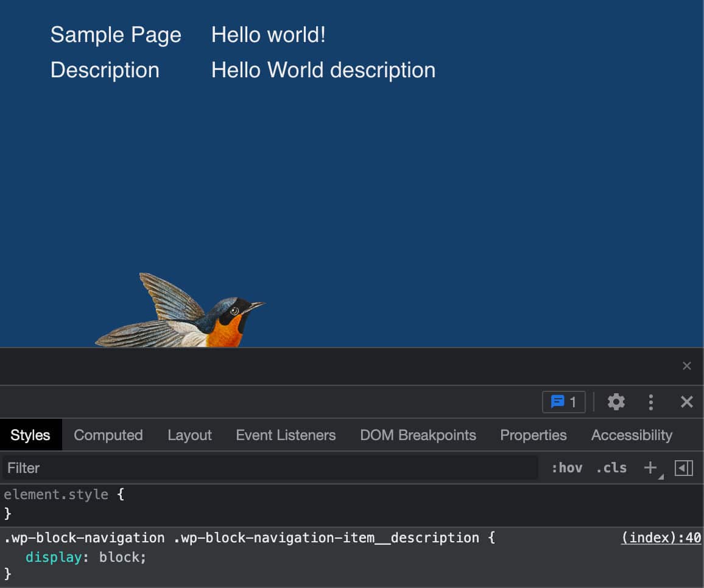Click the display: block property declaration
This screenshot has width=704, height=588.
pyautogui.click(x=85, y=557)
